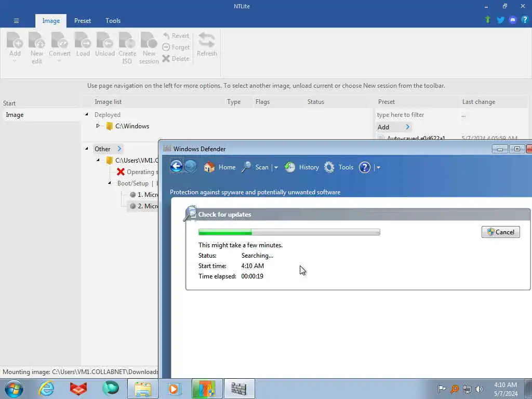532x399 pixels.
Task: Select the C:\Windows image entry
Action: 132,126
